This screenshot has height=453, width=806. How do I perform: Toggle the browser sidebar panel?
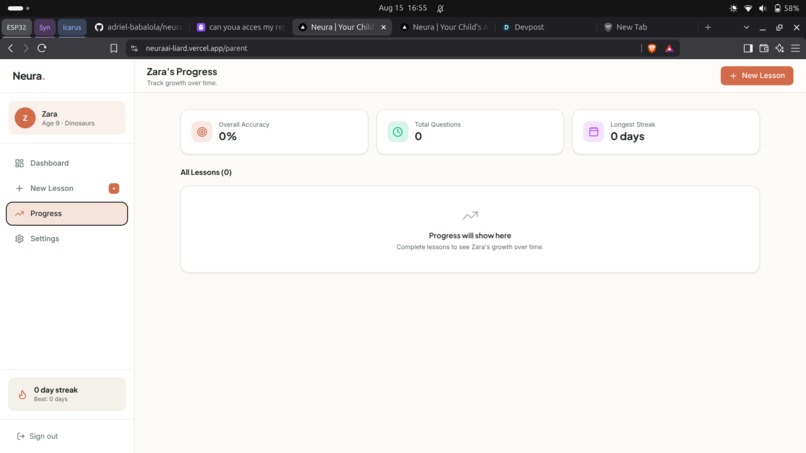click(x=748, y=48)
